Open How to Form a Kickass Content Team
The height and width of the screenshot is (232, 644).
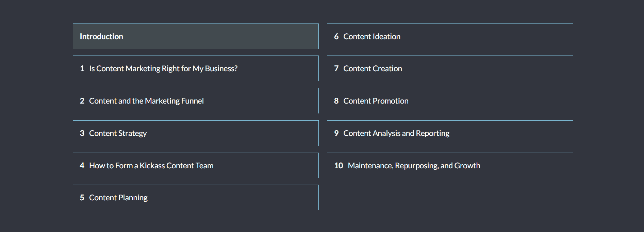click(196, 165)
